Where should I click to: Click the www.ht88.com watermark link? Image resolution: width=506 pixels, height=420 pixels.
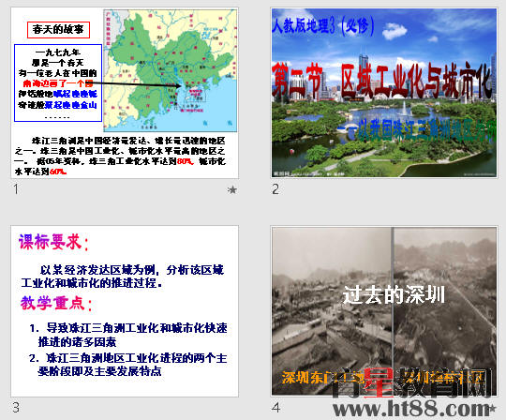pyautogui.click(x=411, y=409)
